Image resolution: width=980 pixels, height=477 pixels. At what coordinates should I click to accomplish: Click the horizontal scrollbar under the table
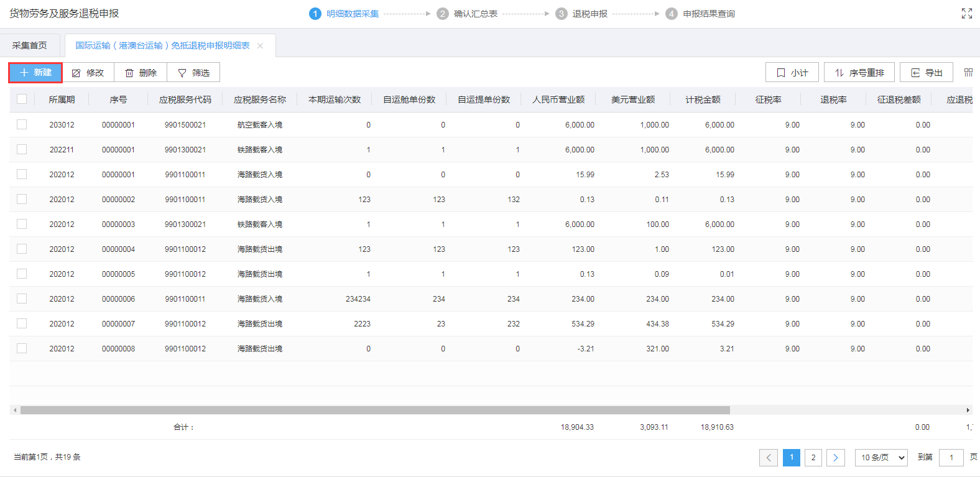[374, 410]
